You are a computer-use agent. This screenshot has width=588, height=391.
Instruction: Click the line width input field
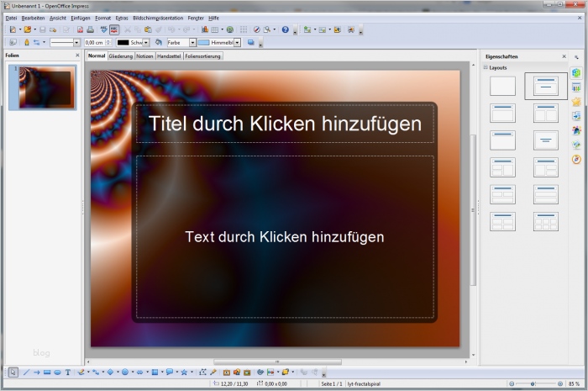(95, 43)
